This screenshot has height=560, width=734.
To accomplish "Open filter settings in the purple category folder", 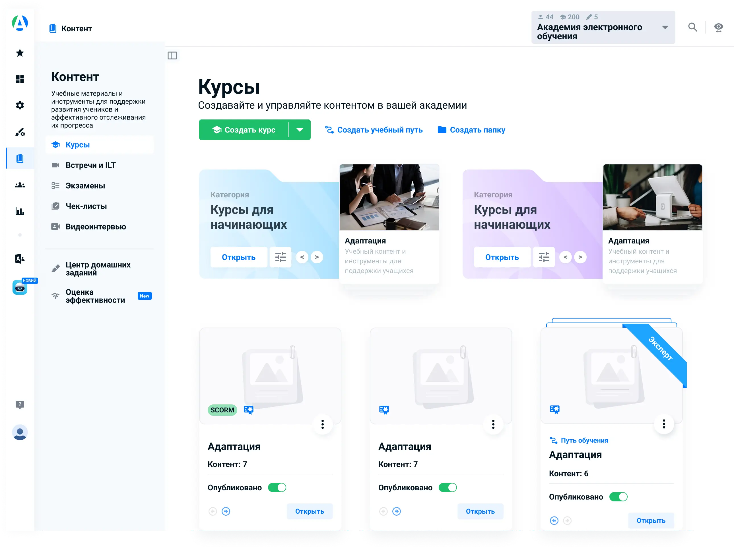I will (544, 257).
